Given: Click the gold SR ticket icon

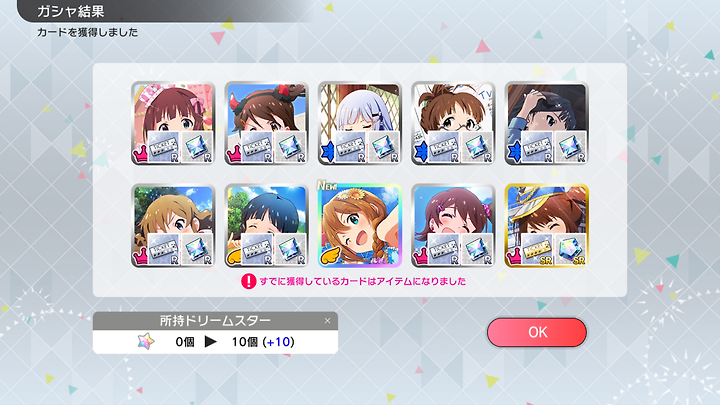Looking at the screenshot, I should click(537, 249).
